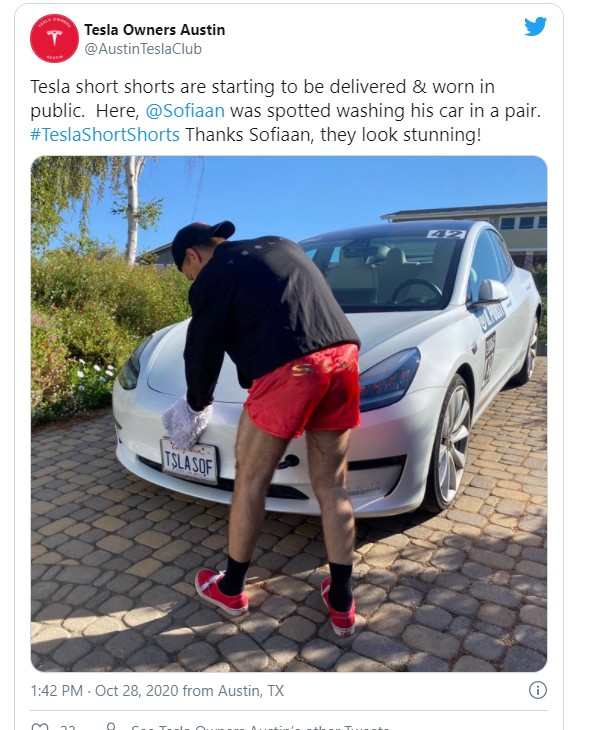Click the tweet text body

click(x=285, y=111)
